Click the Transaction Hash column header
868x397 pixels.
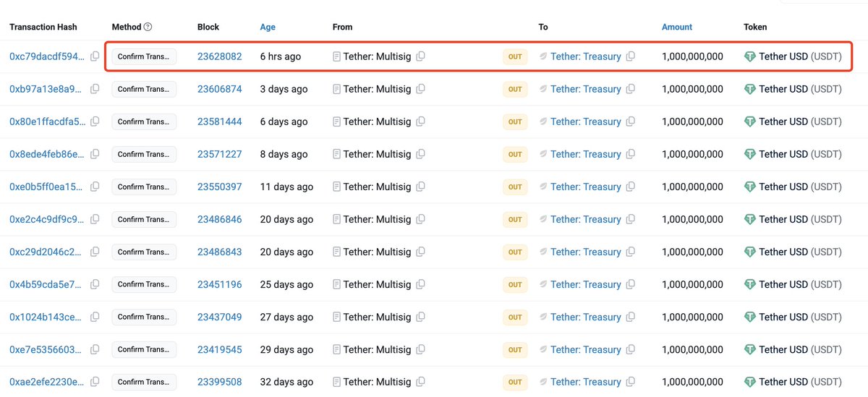tap(43, 27)
